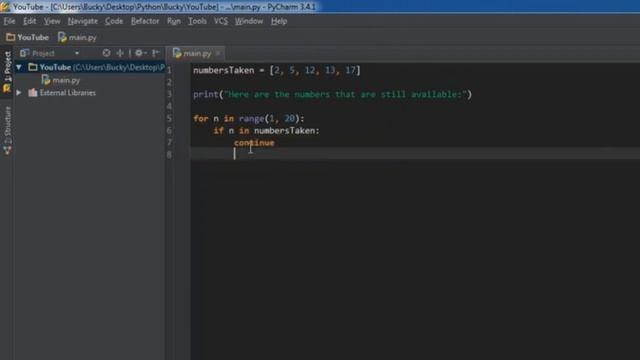The height and width of the screenshot is (360, 640).
Task: Collapse the YouTube project root folder
Action: (19, 67)
